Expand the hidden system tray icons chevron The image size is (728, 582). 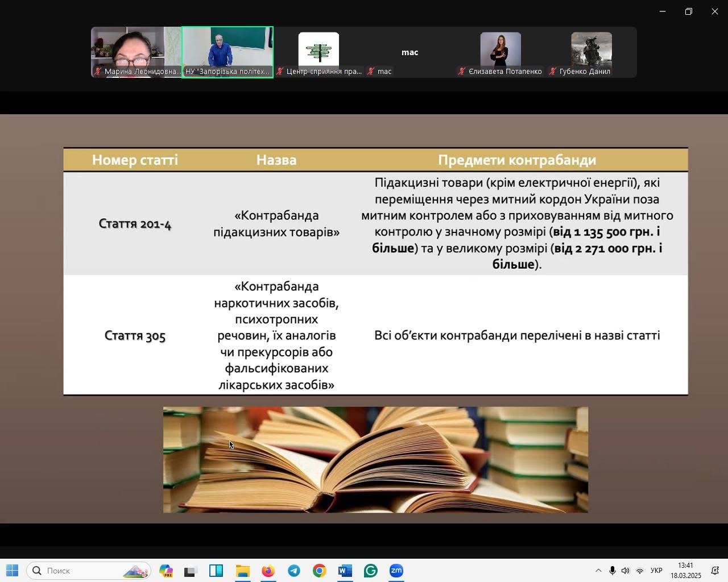tap(598, 571)
